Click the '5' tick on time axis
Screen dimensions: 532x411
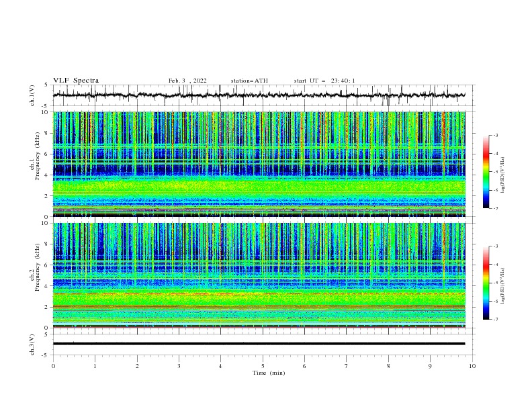(263, 366)
